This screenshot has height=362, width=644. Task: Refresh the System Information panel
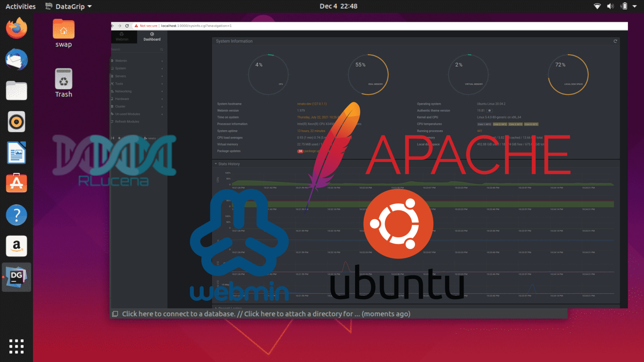pos(615,41)
